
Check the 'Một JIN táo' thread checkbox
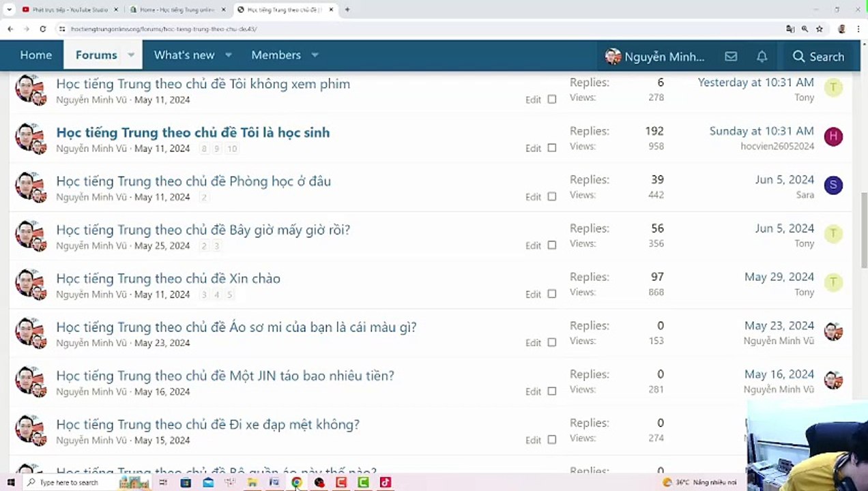pos(552,391)
